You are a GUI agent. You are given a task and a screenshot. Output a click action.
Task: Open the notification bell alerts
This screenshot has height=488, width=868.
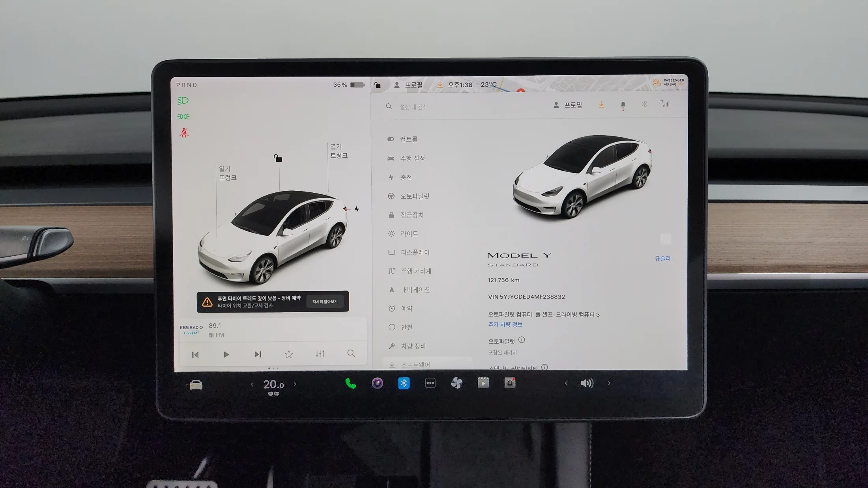(x=623, y=105)
